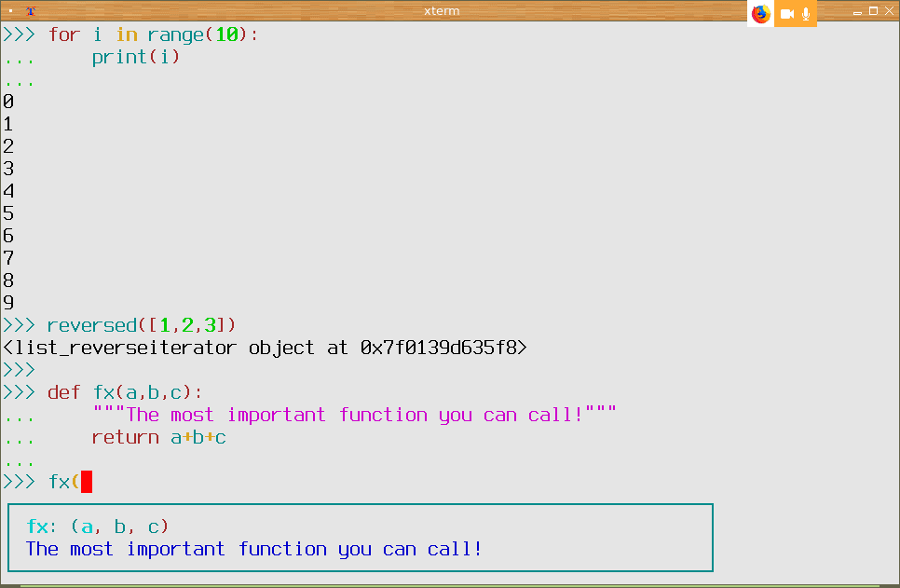Click the 'return a+b+c' line
The height and width of the screenshot is (588, 900).
[x=159, y=438]
